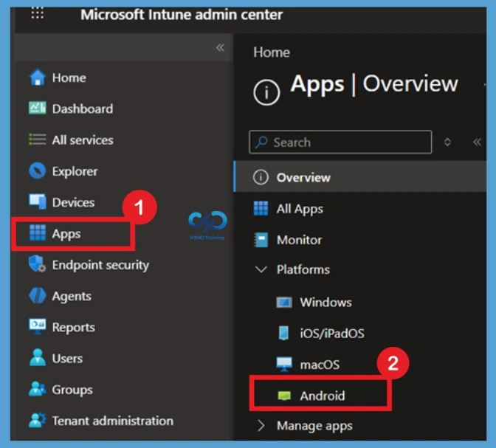Viewport: 496px width, 448px height.
Task: Select macOS platform label
Action: click(x=320, y=365)
